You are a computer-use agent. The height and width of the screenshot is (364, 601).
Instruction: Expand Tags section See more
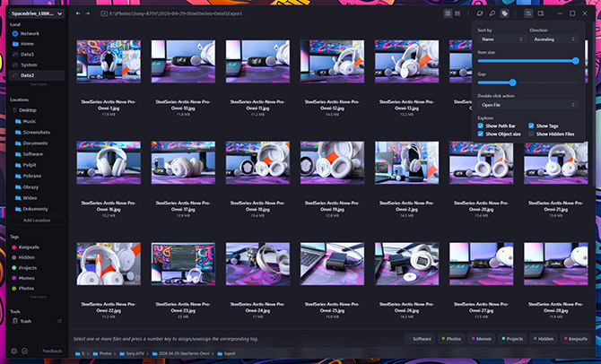[38, 297]
